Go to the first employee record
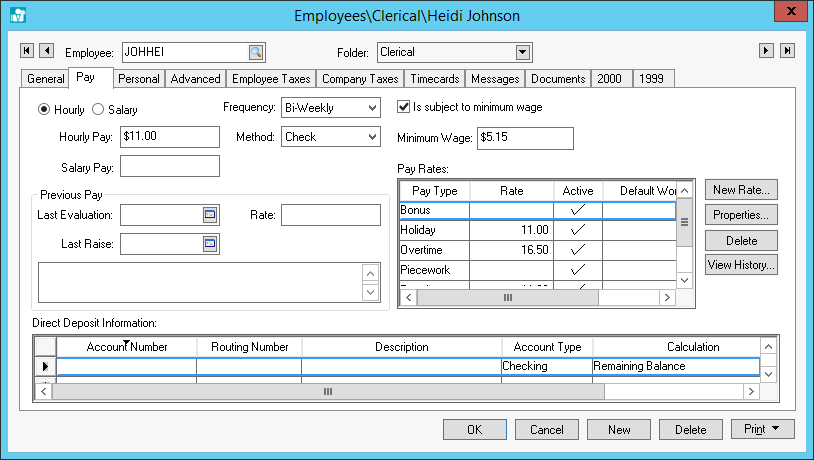The width and height of the screenshot is (814, 460). [x=27, y=51]
